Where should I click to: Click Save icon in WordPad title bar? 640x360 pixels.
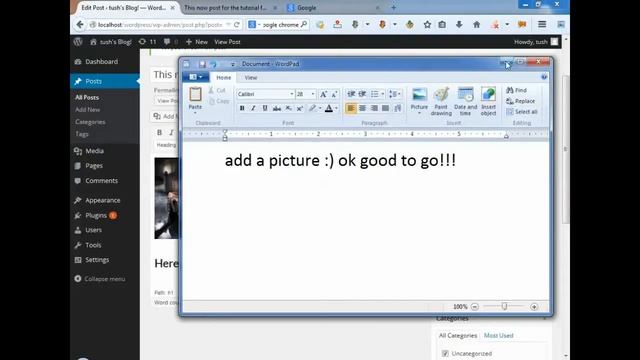(x=202, y=64)
